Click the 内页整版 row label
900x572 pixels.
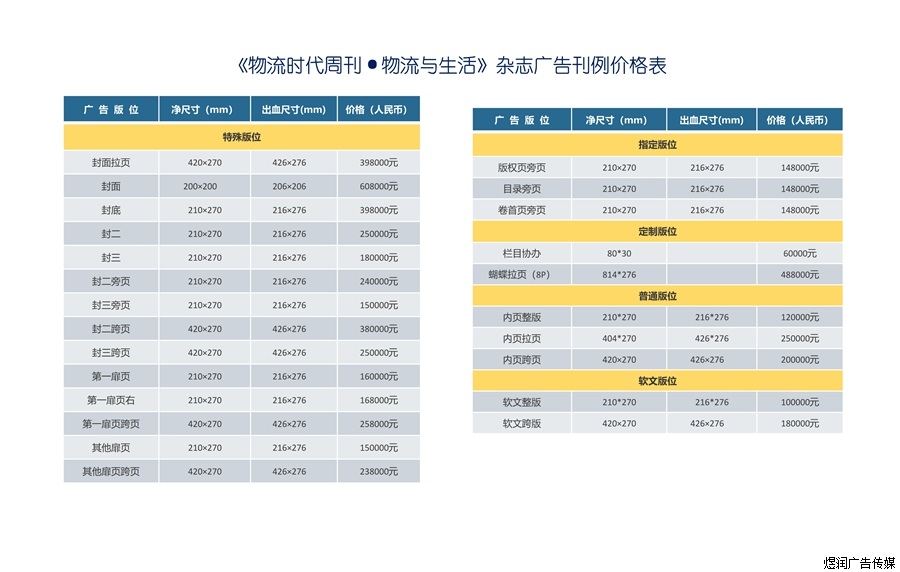[x=522, y=317]
